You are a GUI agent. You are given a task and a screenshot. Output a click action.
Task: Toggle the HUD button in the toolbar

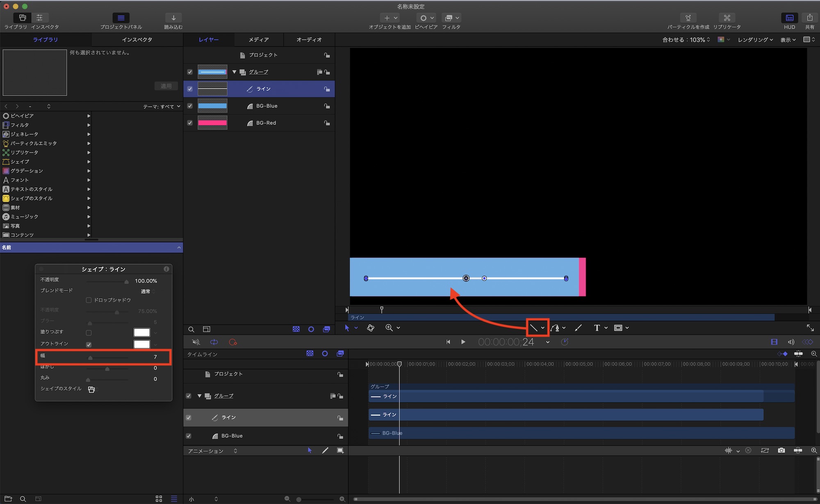point(789,18)
